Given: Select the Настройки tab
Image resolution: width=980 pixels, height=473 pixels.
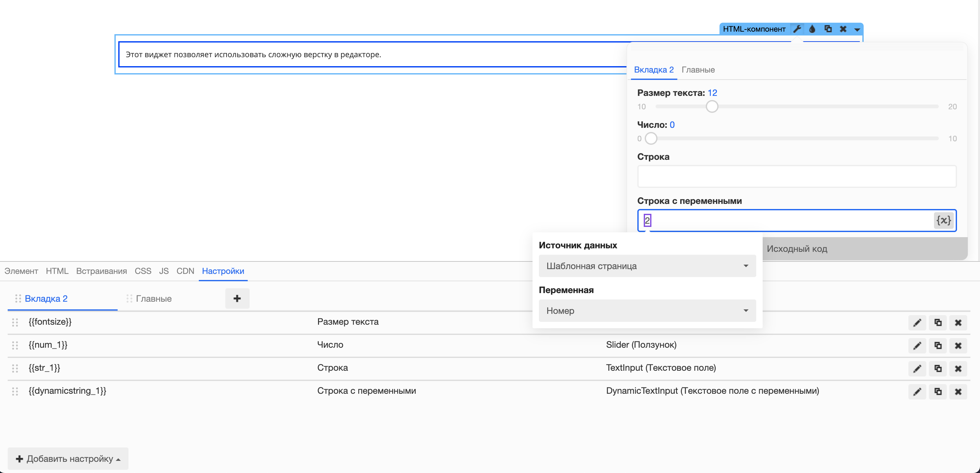Looking at the screenshot, I should click(223, 271).
